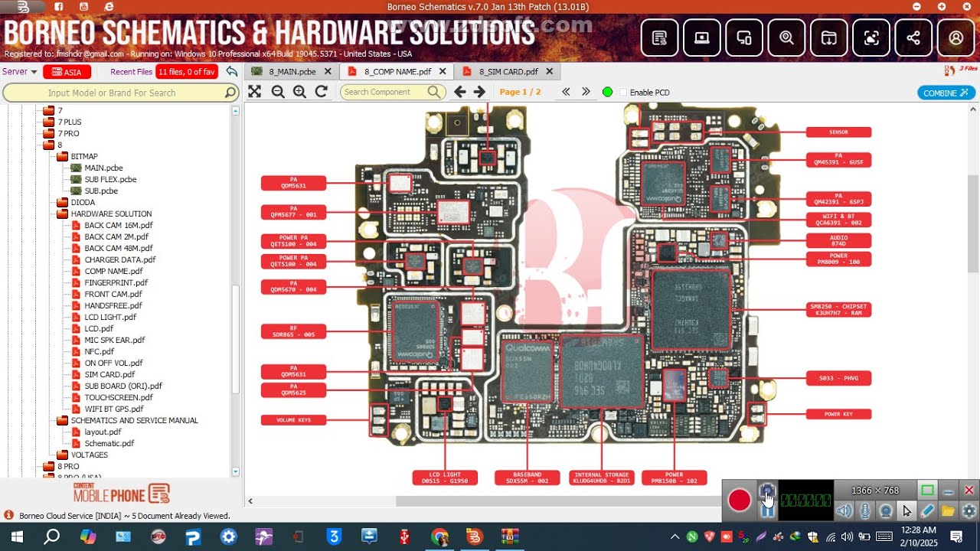Open the document list icon in header

tap(659, 37)
